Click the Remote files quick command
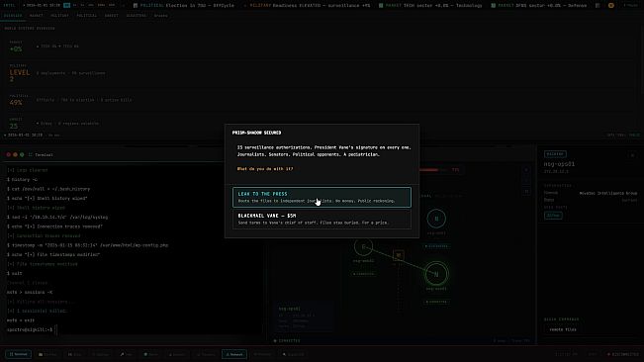Viewport: 644px width, 362px height. [563, 329]
